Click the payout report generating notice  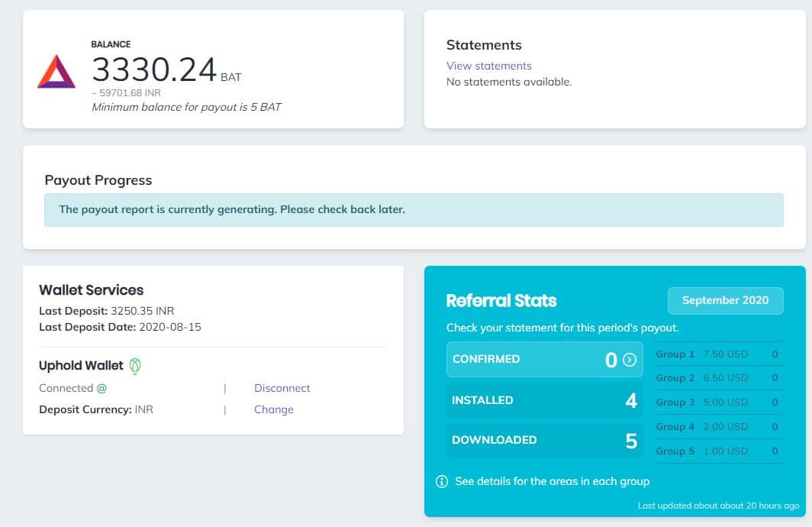[x=414, y=210]
